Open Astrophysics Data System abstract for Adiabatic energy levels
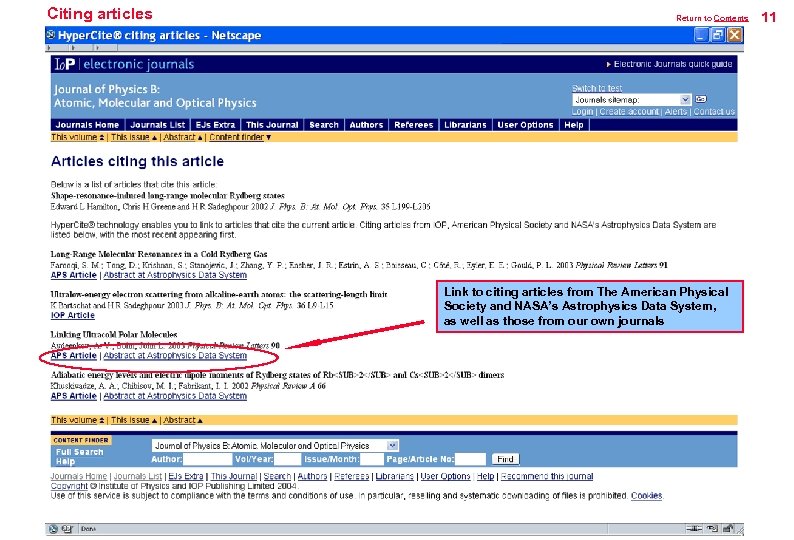This screenshot has height=540, width=794. click(175, 396)
